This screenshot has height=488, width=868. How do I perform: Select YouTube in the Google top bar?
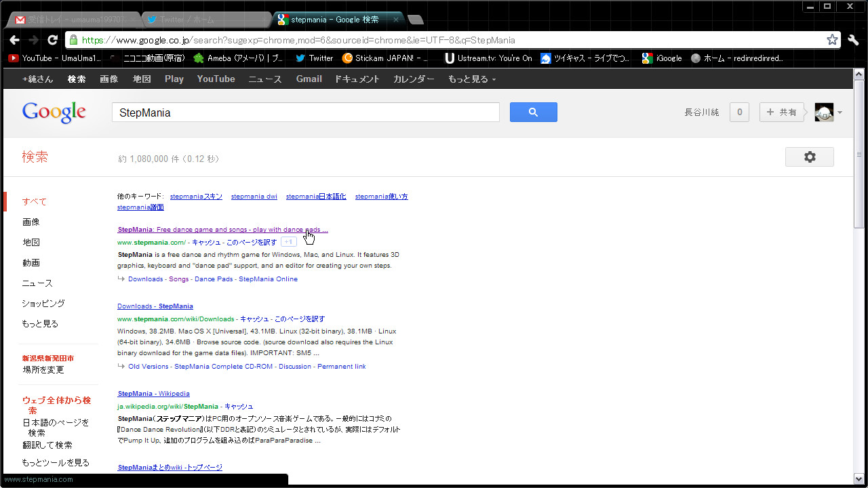[x=216, y=79]
